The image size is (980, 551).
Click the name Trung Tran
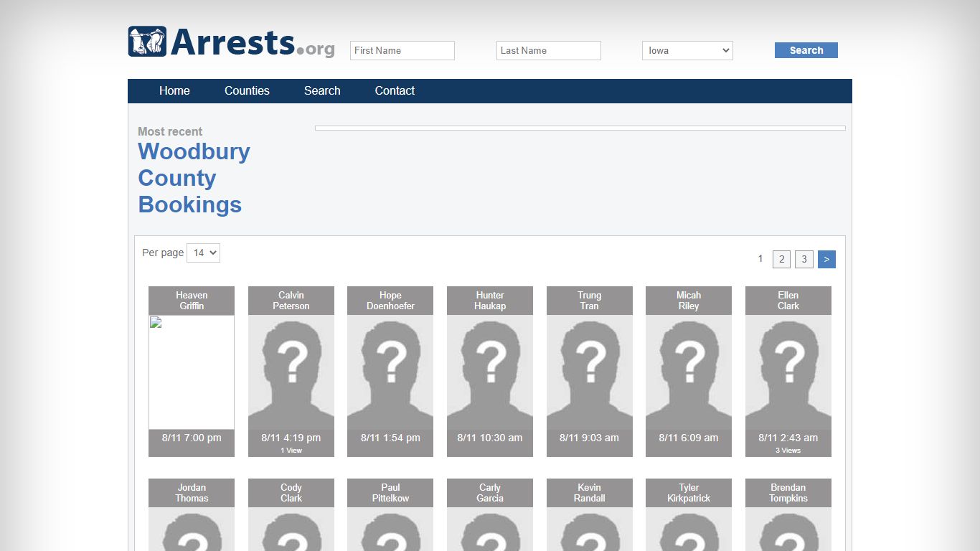click(x=590, y=301)
